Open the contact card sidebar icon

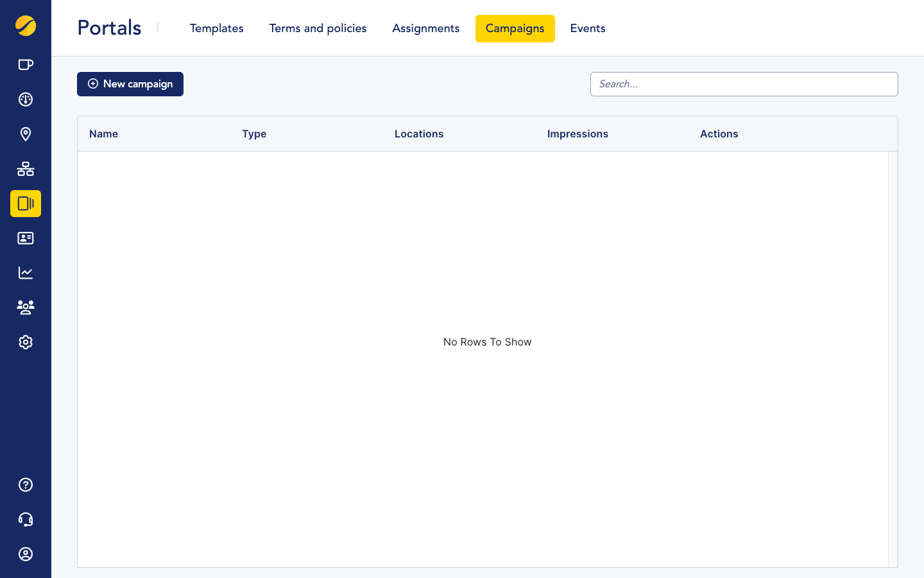(x=26, y=238)
